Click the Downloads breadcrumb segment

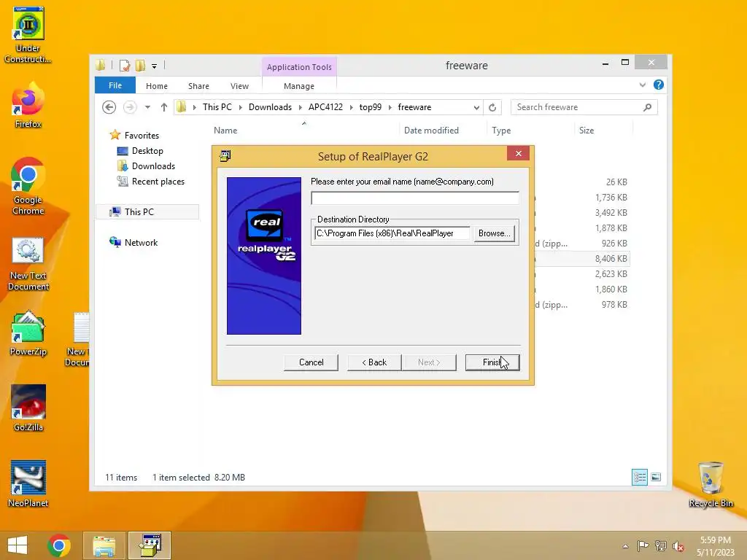pyautogui.click(x=270, y=107)
